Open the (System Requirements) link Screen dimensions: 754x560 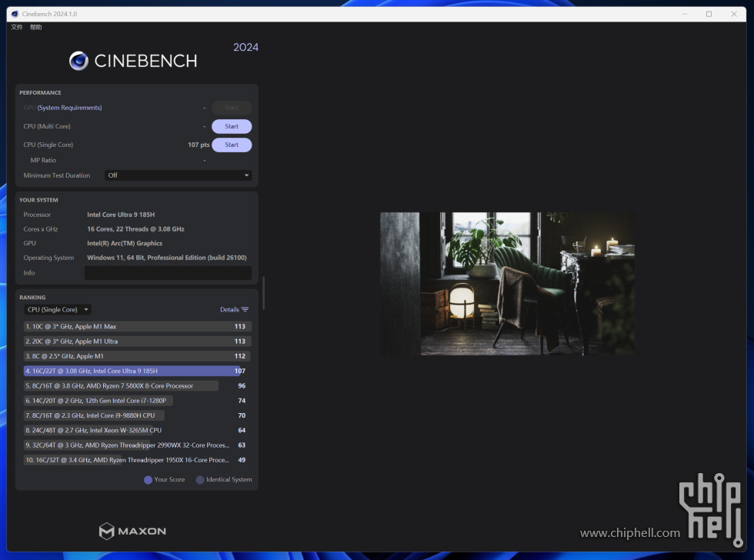(x=70, y=108)
